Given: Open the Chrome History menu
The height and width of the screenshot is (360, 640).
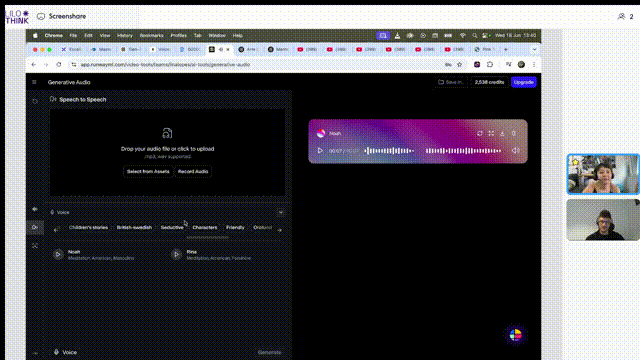Looking at the screenshot, I should 124,36.
